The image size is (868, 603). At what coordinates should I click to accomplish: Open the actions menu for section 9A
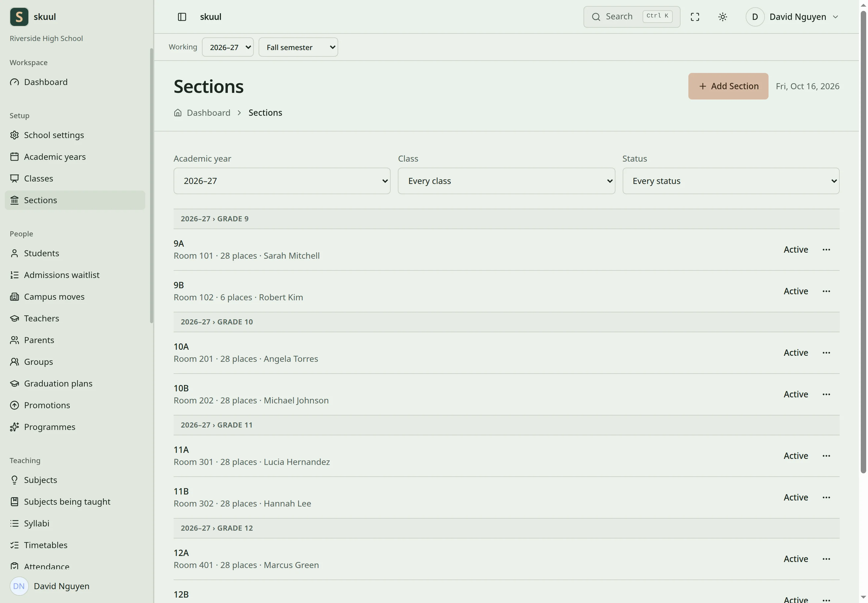pyautogui.click(x=826, y=249)
